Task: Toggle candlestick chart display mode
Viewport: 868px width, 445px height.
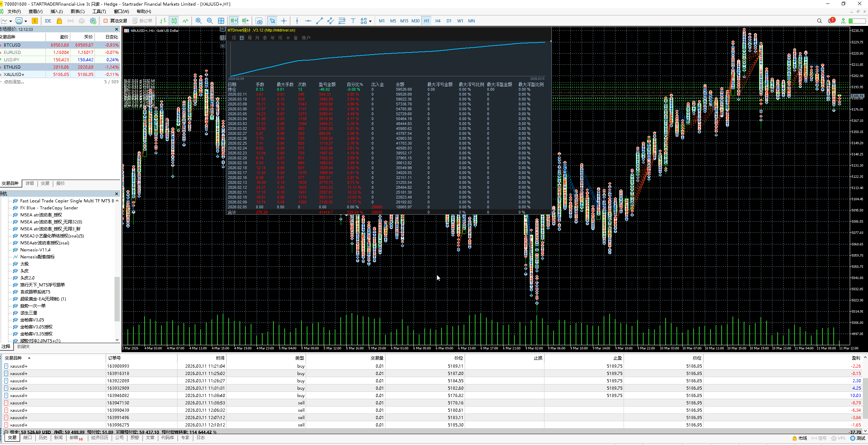Action: [x=174, y=21]
